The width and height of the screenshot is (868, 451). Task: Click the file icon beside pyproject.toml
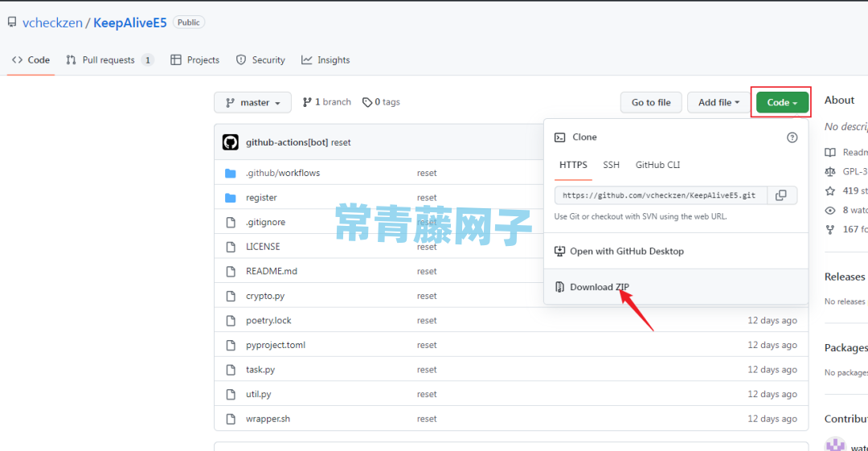click(x=231, y=345)
